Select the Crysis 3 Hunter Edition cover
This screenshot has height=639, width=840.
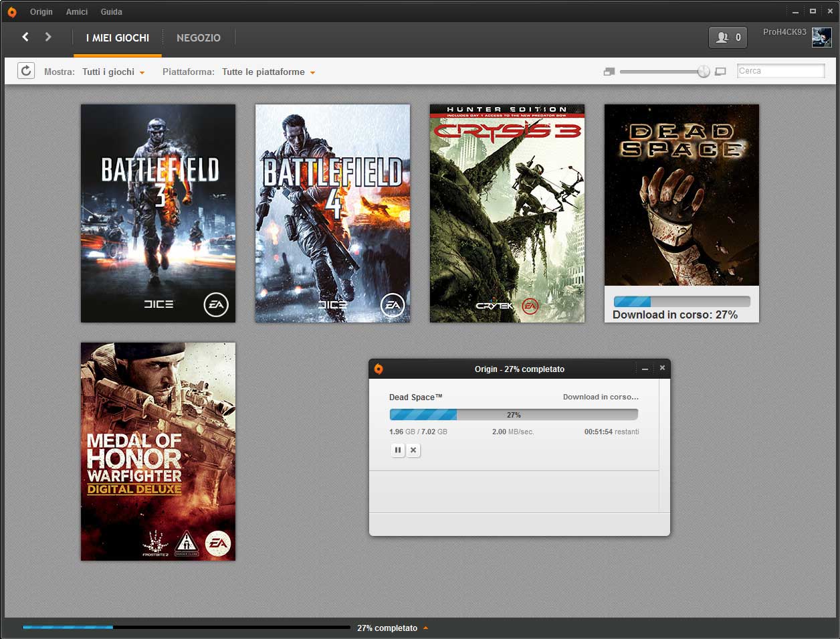pyautogui.click(x=507, y=213)
